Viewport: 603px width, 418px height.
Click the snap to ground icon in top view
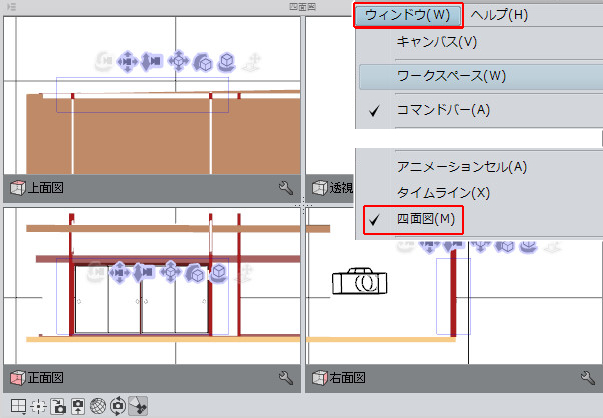point(252,63)
